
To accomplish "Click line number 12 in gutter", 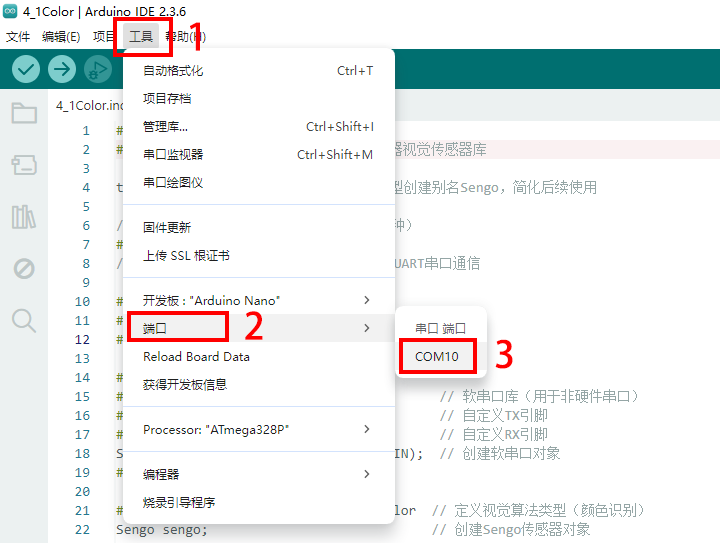I will pos(82,340).
